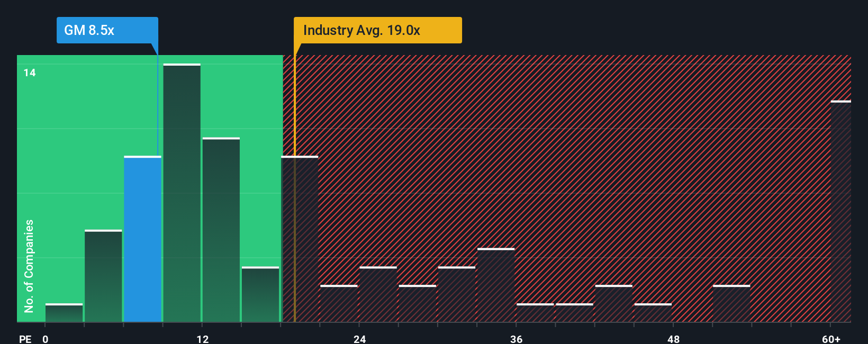Click the No. of Companies axis title
Viewport: 868px width, 344px height.
pyautogui.click(x=29, y=266)
